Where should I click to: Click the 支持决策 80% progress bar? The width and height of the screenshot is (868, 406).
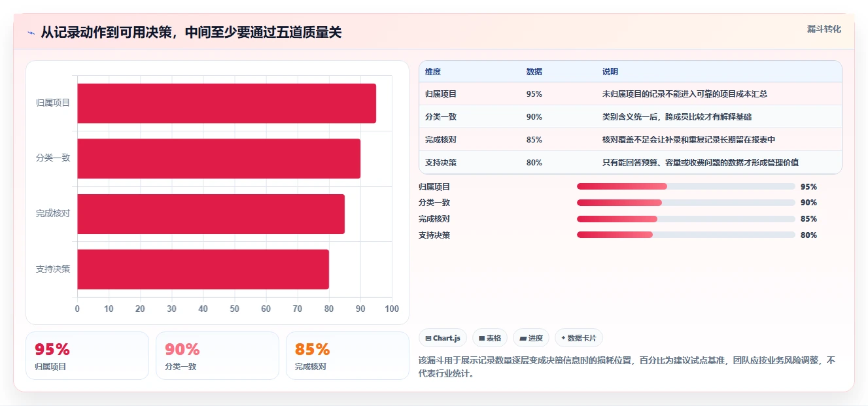(x=686, y=235)
